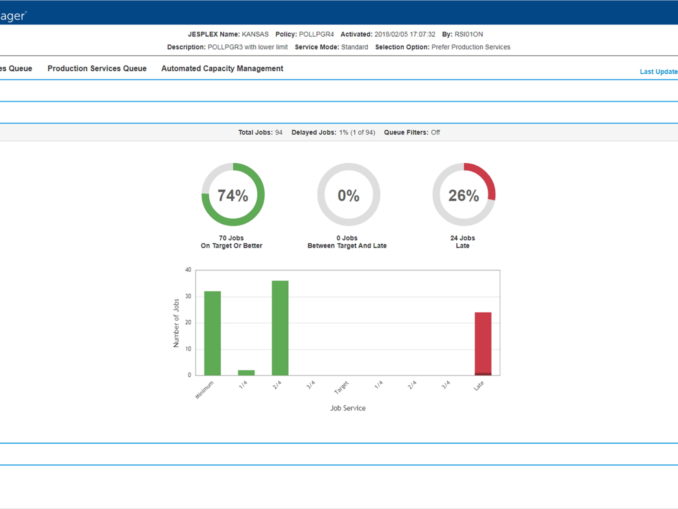
Task: Click the By RSI01ON text
Action: tap(463, 34)
